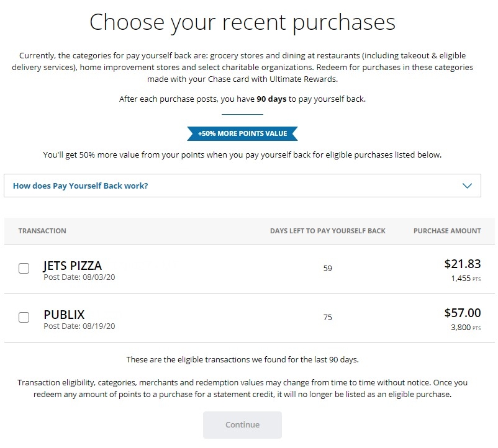
Task: Click the 59 days left value
Action: tap(328, 269)
